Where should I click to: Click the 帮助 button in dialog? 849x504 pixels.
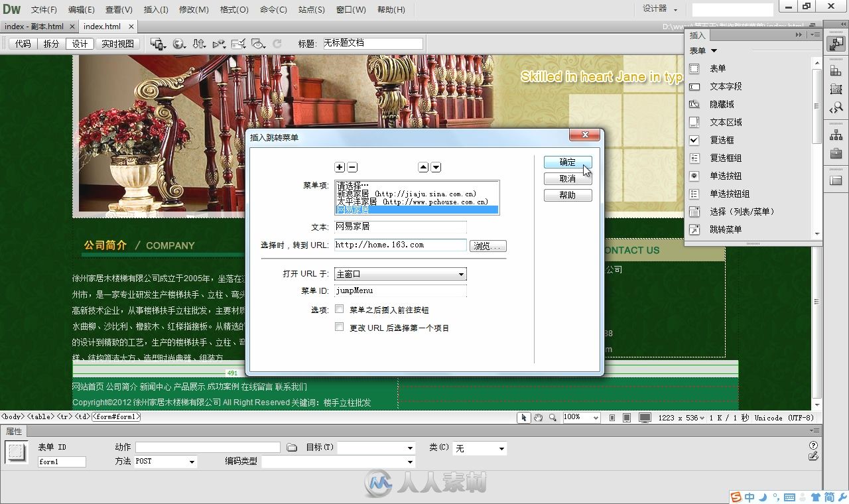pyautogui.click(x=568, y=196)
